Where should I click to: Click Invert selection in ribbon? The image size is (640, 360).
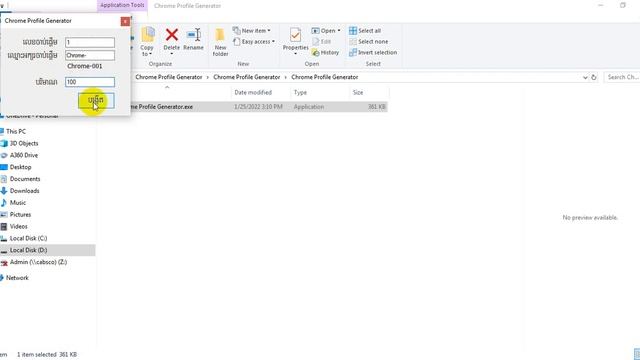tap(373, 53)
